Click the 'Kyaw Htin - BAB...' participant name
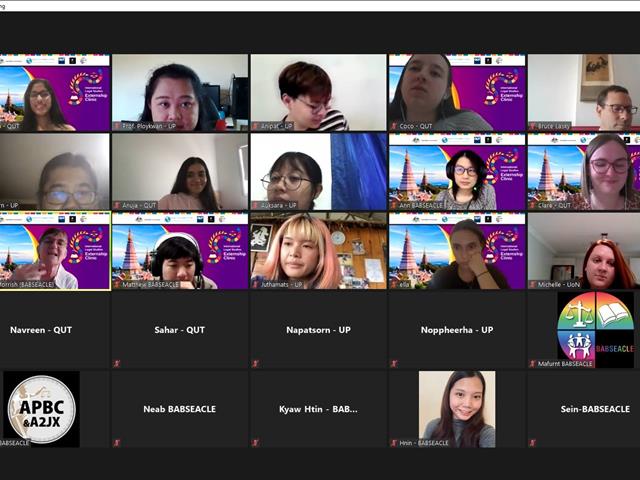 point(318,409)
